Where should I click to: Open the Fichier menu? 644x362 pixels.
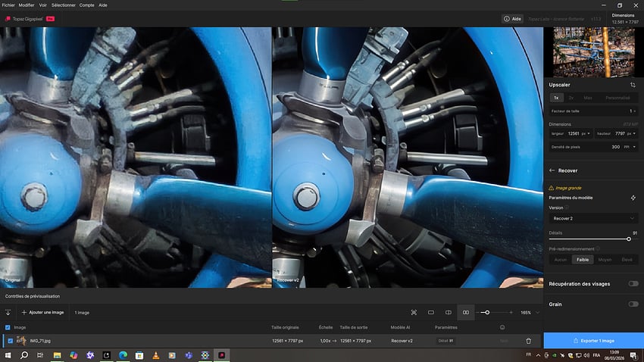tap(9, 5)
